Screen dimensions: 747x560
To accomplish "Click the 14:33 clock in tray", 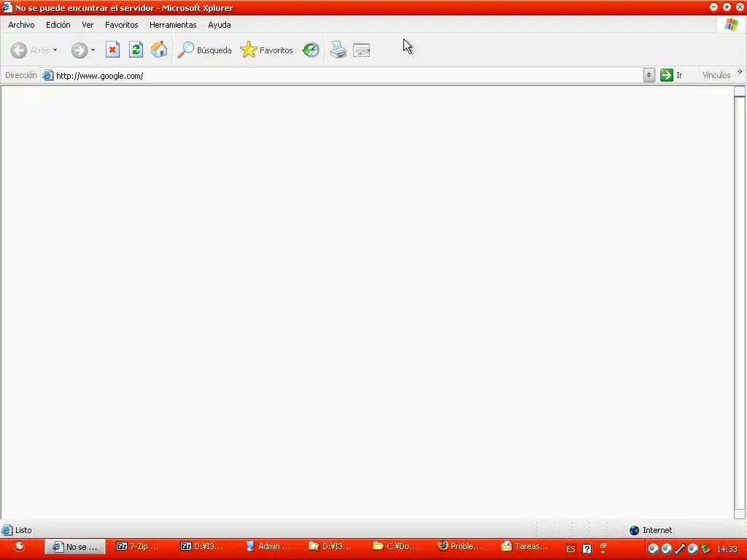I will point(727,549).
